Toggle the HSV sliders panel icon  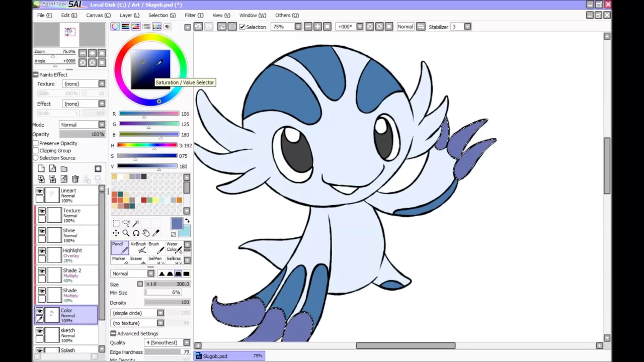pyautogui.click(x=136, y=27)
